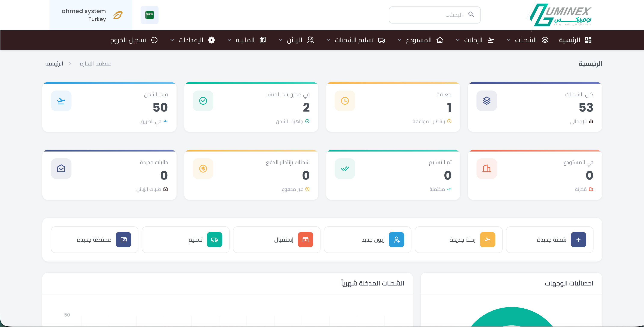This screenshot has height=327, width=644.
Task: Open the المالية dropdown menu
Action: 245,40
